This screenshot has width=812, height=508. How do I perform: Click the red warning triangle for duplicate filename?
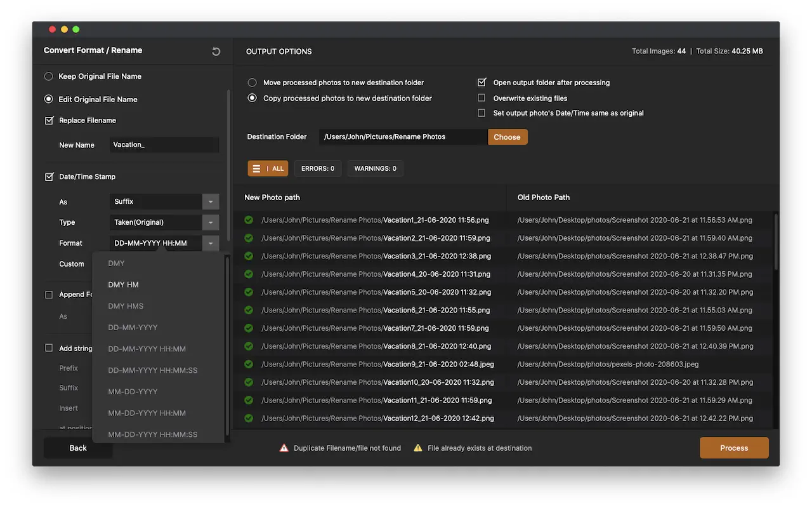284,448
